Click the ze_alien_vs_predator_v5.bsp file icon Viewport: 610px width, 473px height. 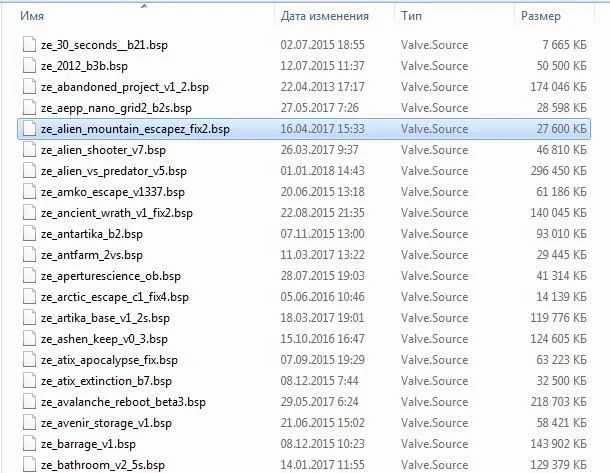tap(28, 171)
